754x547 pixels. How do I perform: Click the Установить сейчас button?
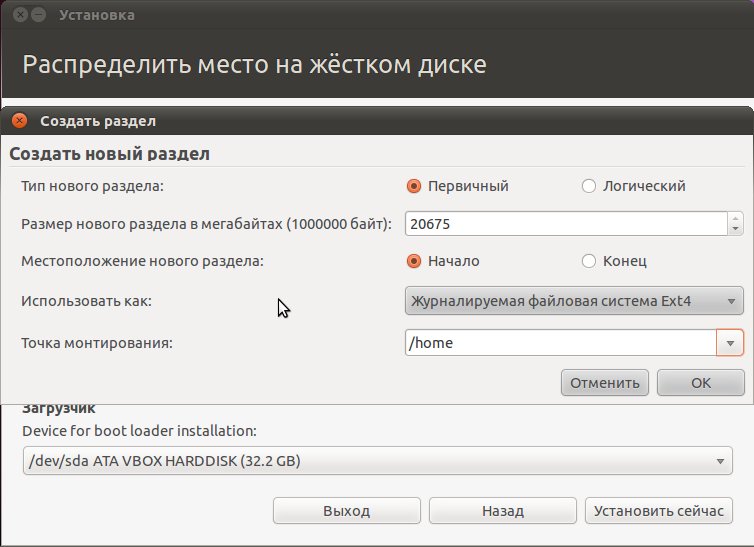tap(659, 510)
